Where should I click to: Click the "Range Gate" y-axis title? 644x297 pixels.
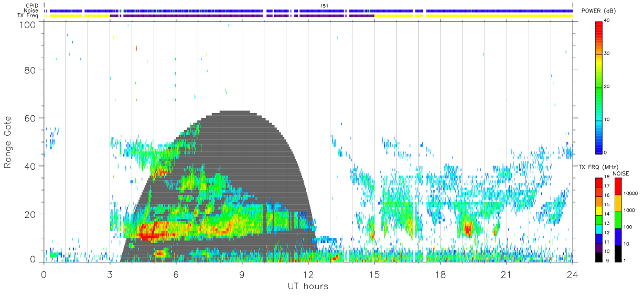8,141
